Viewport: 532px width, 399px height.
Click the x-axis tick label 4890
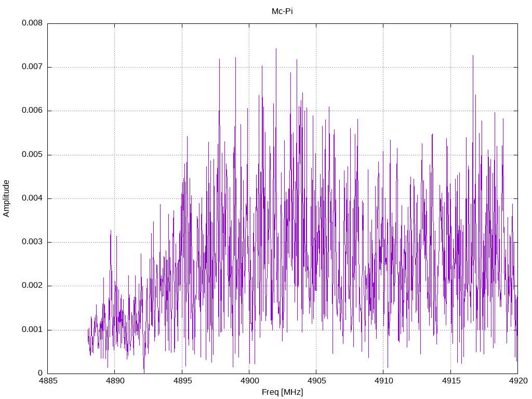(115, 381)
